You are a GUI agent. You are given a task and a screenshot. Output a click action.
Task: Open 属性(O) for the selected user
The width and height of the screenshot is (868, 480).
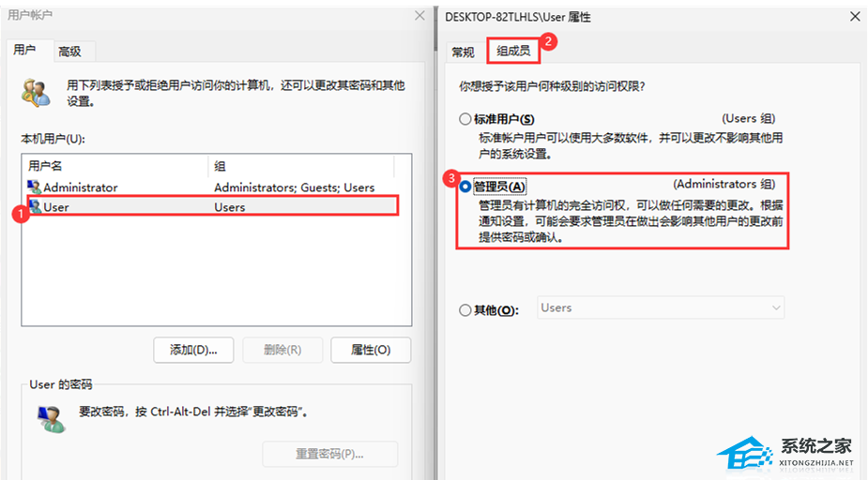(x=371, y=350)
